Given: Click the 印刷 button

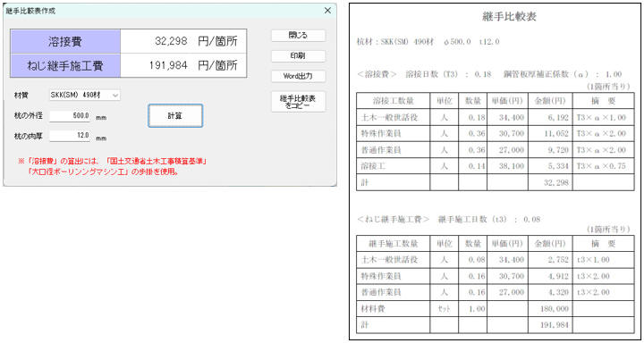Looking at the screenshot, I should pos(298,55).
